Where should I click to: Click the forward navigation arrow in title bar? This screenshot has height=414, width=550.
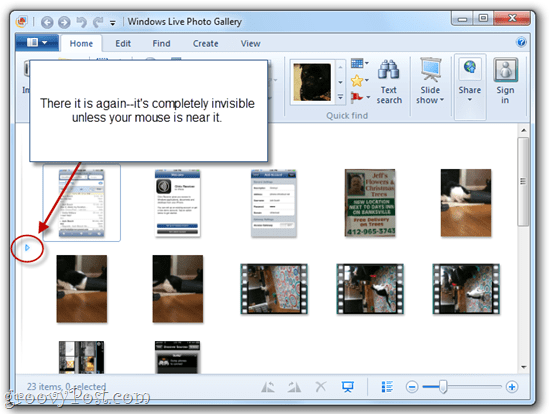[x=64, y=22]
